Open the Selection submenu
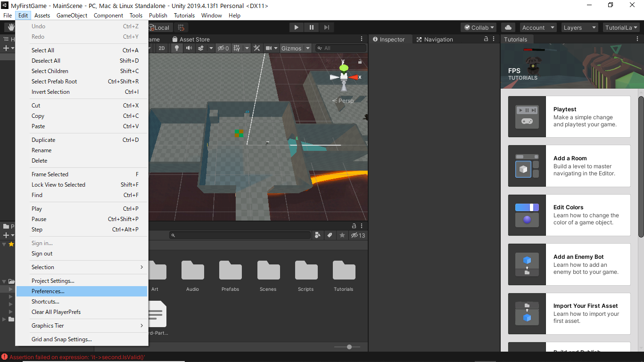This screenshot has width=644, height=362. tap(82, 267)
